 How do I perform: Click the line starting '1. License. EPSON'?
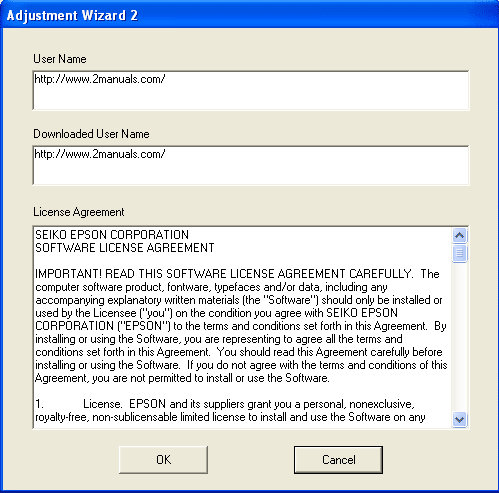[x=225, y=404]
